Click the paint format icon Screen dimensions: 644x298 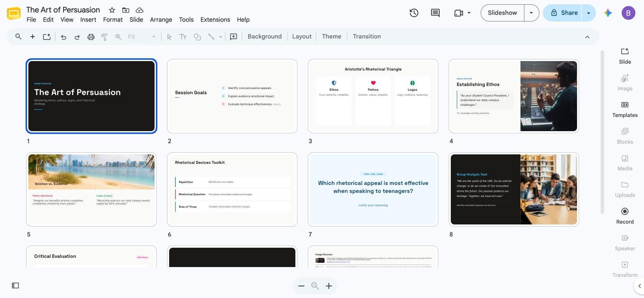click(104, 37)
